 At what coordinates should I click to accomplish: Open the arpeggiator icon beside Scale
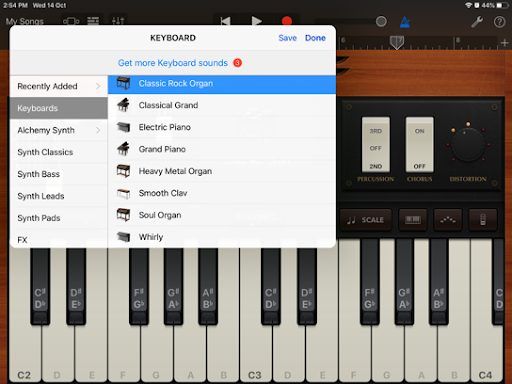click(448, 220)
